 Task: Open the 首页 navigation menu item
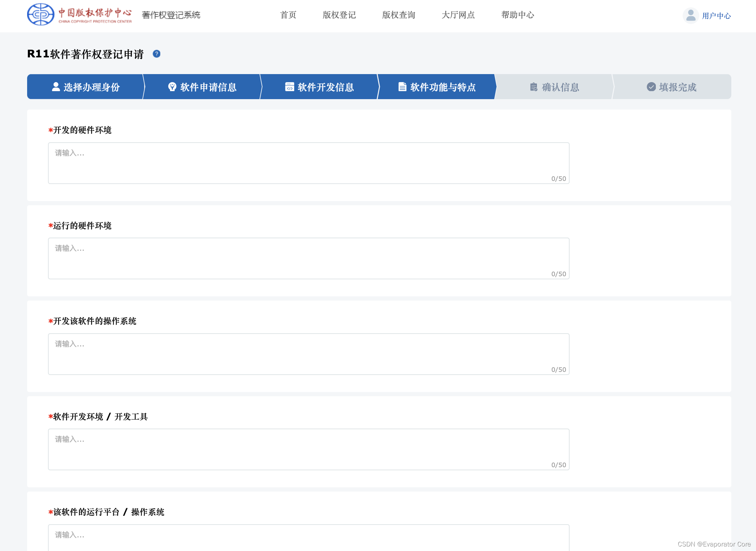pos(288,15)
